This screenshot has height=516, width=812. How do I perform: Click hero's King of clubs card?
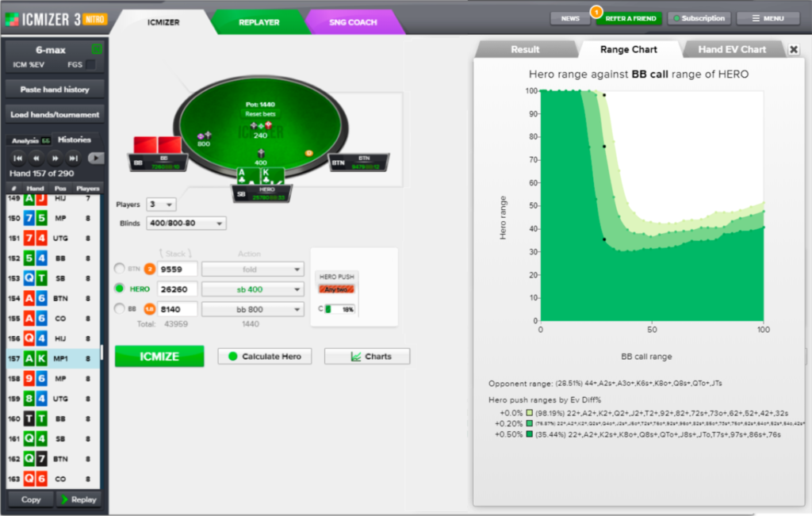pyautogui.click(x=271, y=176)
